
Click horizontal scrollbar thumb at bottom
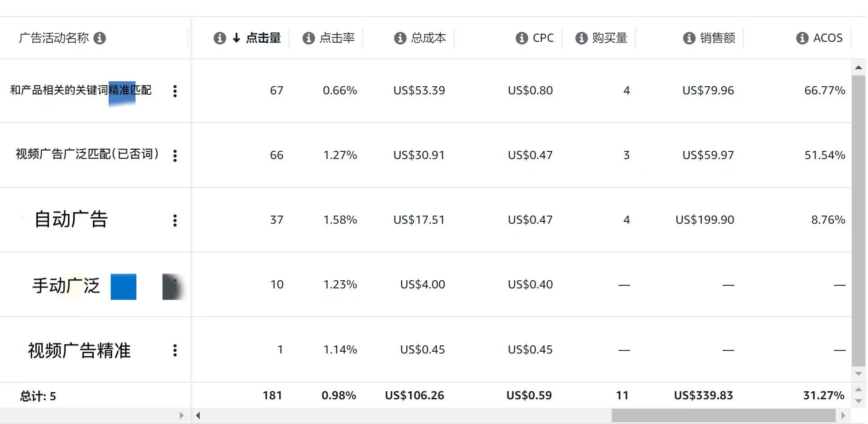(723, 415)
